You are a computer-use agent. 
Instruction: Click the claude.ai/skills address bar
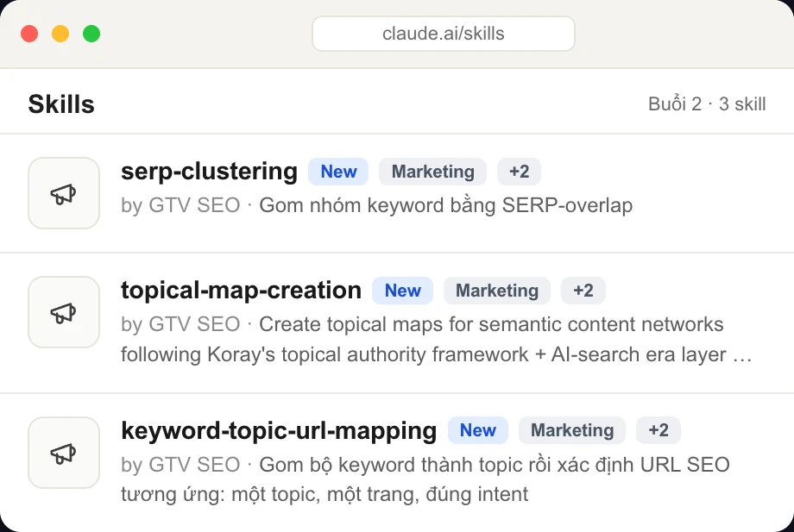[x=444, y=34]
